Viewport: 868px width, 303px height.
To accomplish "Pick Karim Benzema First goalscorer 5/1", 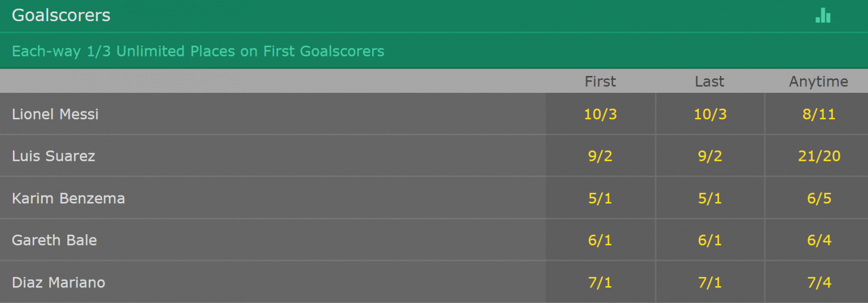I will (x=601, y=198).
